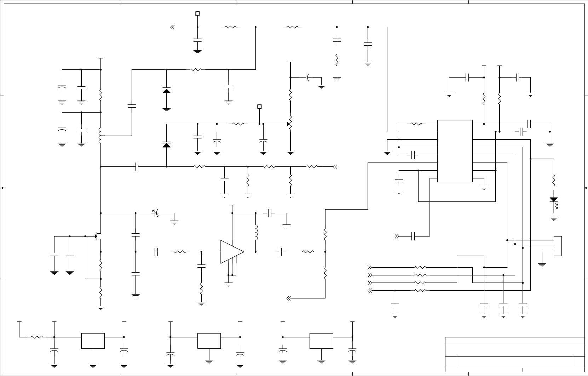The width and height of the screenshot is (588, 376).
Task: Select the lower varactor diode symbol
Action: click(166, 144)
